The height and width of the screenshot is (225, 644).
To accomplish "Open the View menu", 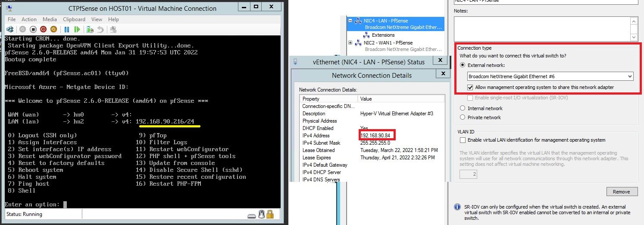I will (97, 19).
